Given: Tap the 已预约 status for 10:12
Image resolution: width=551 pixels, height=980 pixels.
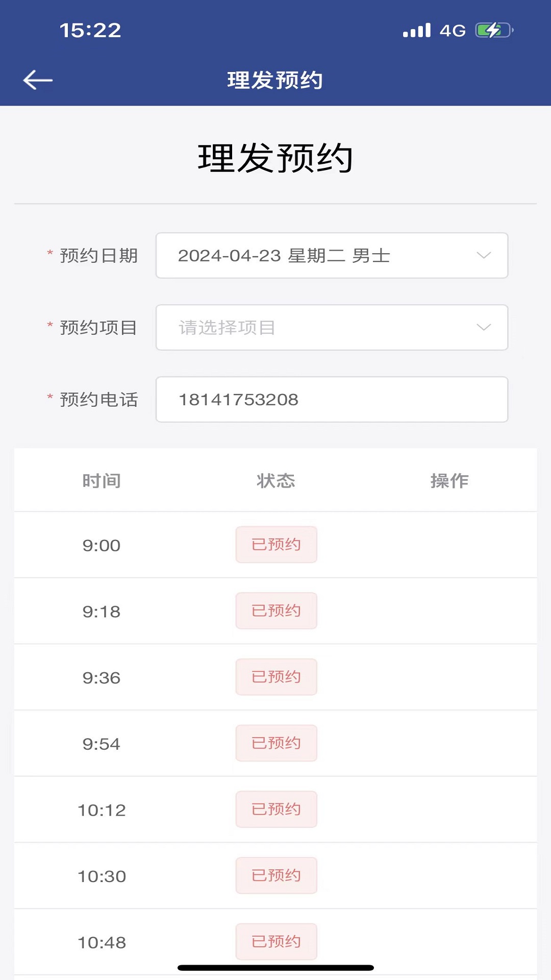Looking at the screenshot, I should click(x=276, y=810).
